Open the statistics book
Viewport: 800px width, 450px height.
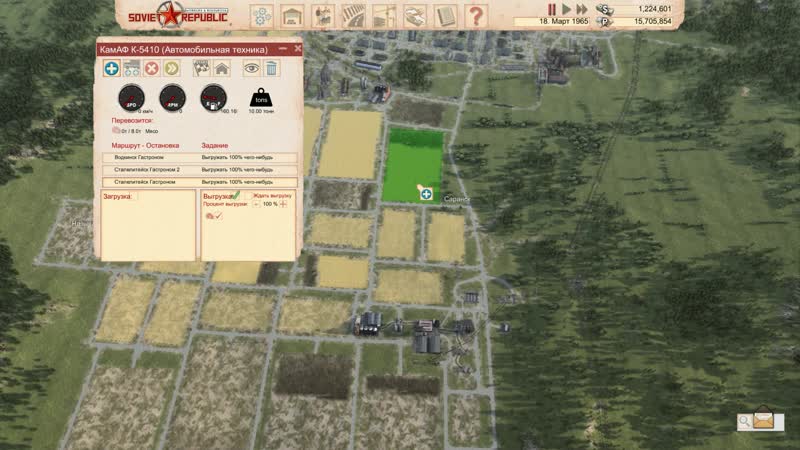pos(445,17)
